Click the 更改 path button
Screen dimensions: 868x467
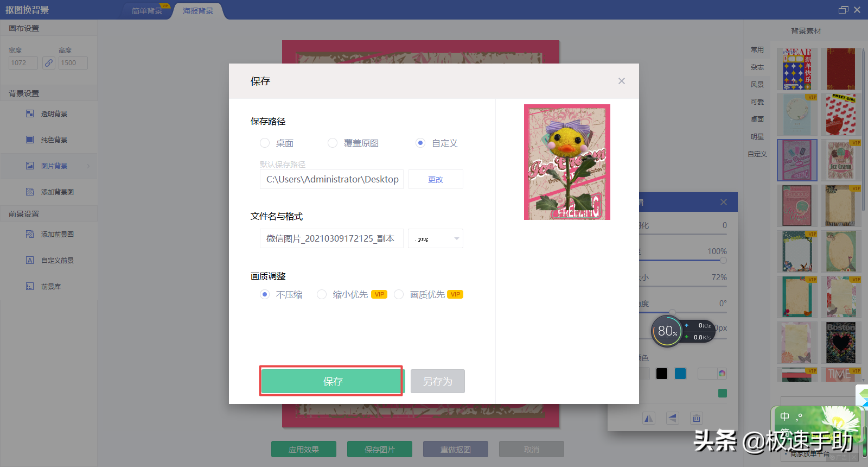tap(436, 179)
